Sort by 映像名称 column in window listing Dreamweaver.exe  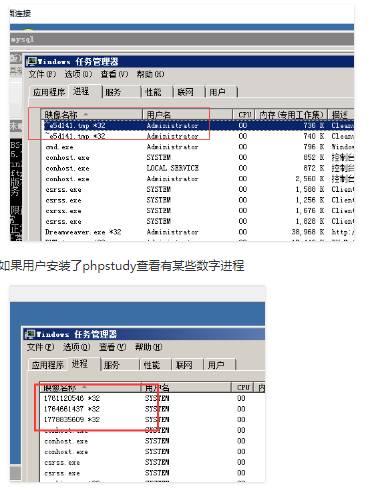[x=92, y=115]
